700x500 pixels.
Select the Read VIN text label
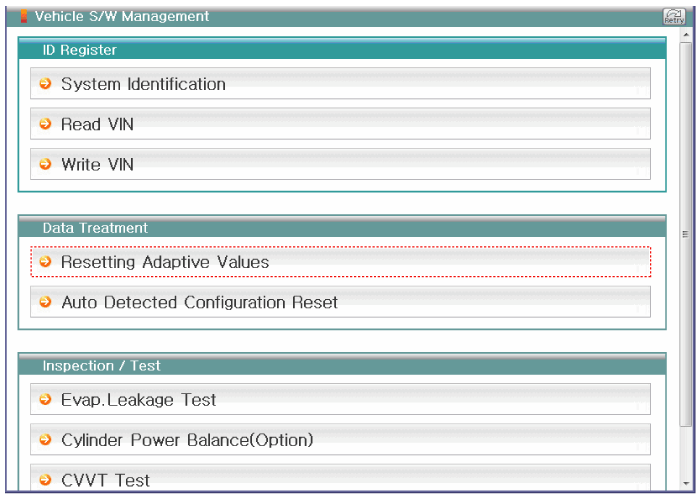[97, 124]
